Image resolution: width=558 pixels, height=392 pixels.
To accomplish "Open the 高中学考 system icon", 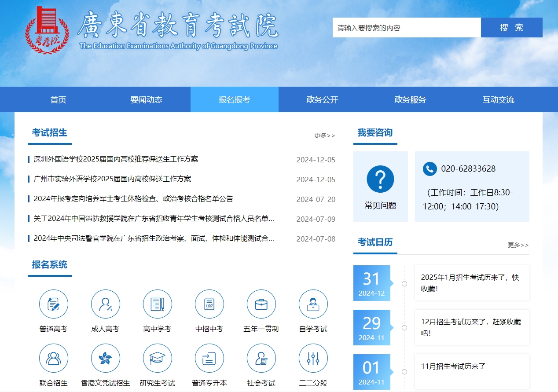I will [x=158, y=304].
